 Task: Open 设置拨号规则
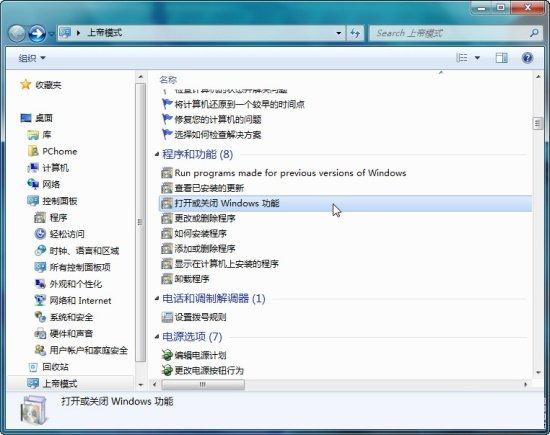(x=200, y=317)
